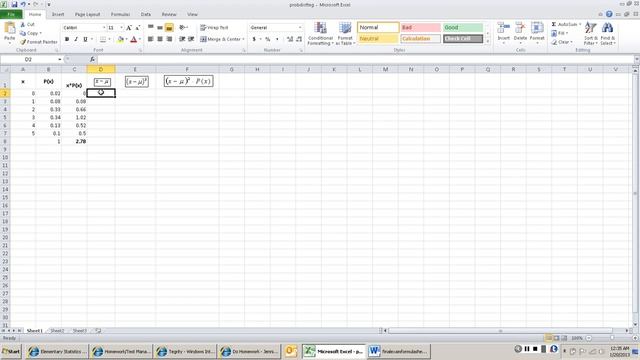Image resolution: width=640 pixels, height=360 pixels.
Task: Apply Percent Style format
Action: click(x=268, y=39)
